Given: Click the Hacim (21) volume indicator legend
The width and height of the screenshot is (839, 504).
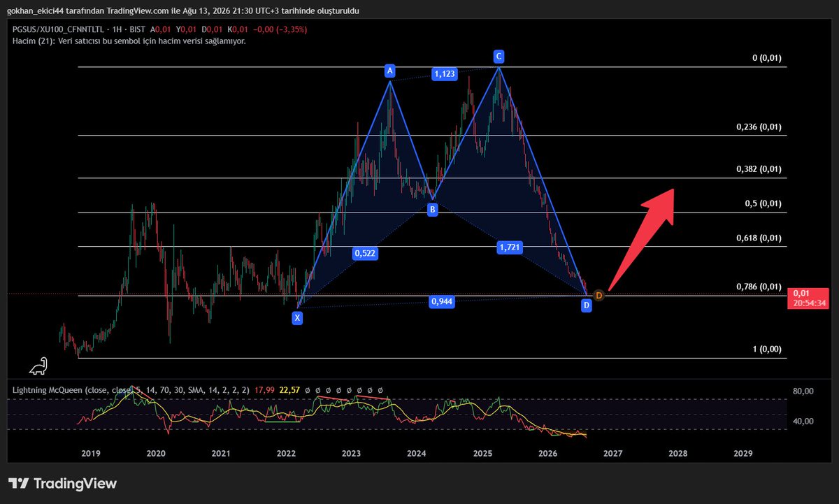Looking at the screenshot, I should [129, 41].
